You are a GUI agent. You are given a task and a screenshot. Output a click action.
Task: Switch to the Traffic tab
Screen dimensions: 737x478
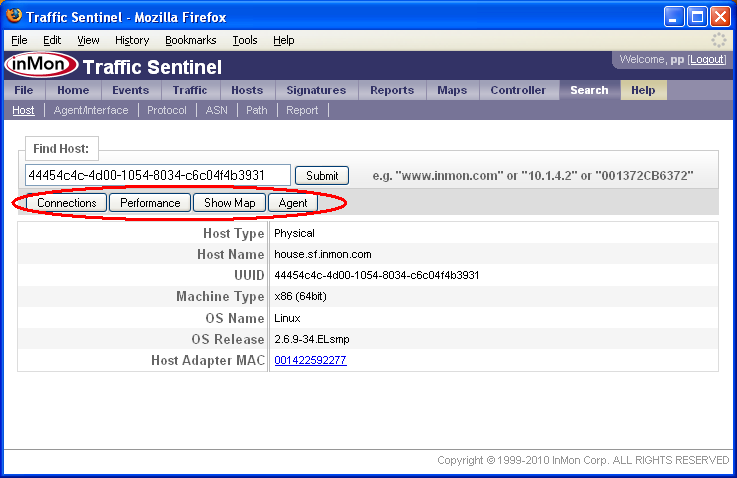coord(189,90)
